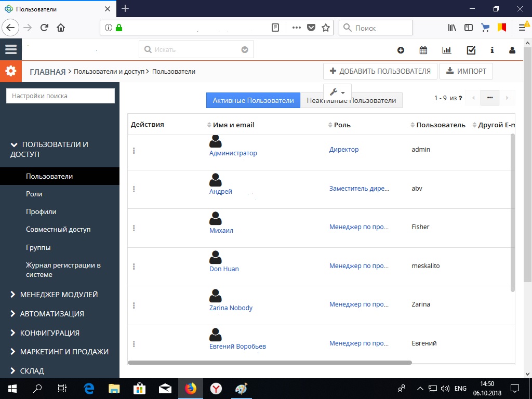Open the calendar icon in top bar

click(x=423, y=50)
